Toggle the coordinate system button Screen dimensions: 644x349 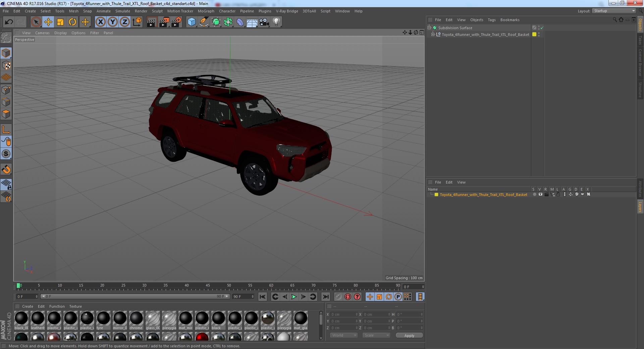click(137, 22)
